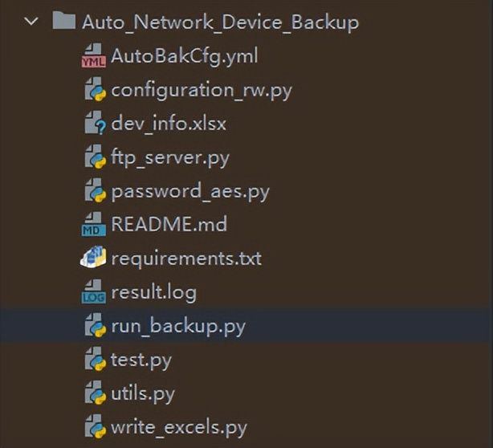Image resolution: width=493 pixels, height=448 pixels.
Task: Click the YML icon of AutoBakCfg.yml
Action: 93,55
